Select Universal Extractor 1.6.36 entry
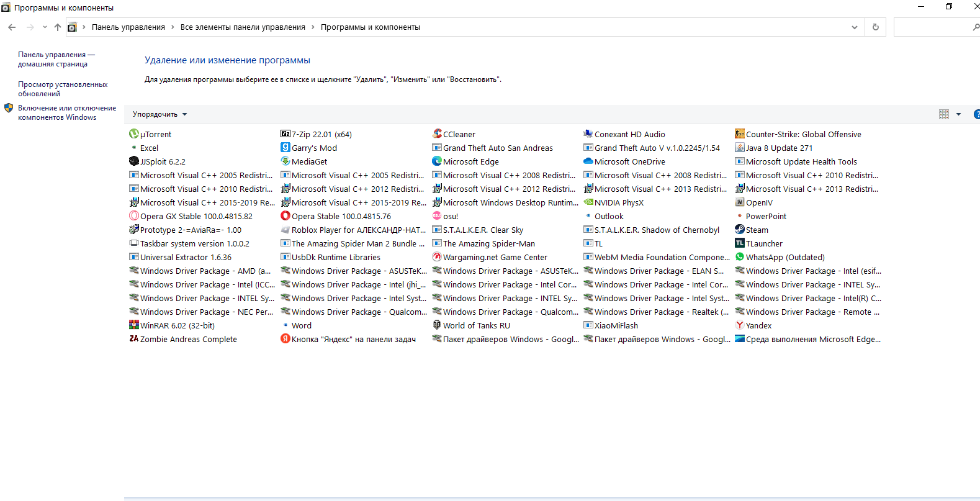The image size is (980, 501). coord(181,257)
